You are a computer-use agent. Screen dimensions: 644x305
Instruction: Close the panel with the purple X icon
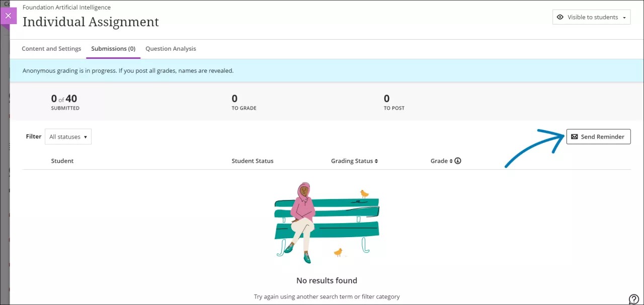(x=8, y=16)
